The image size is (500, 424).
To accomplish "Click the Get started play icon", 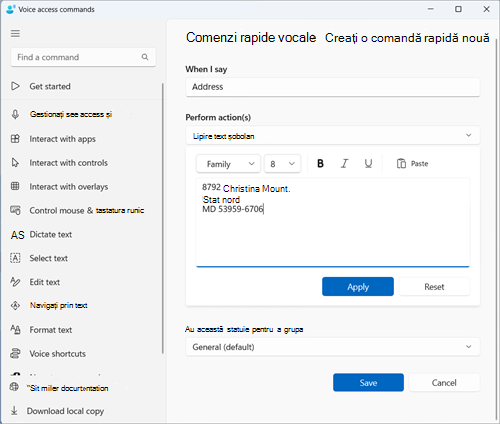I will pos(15,86).
